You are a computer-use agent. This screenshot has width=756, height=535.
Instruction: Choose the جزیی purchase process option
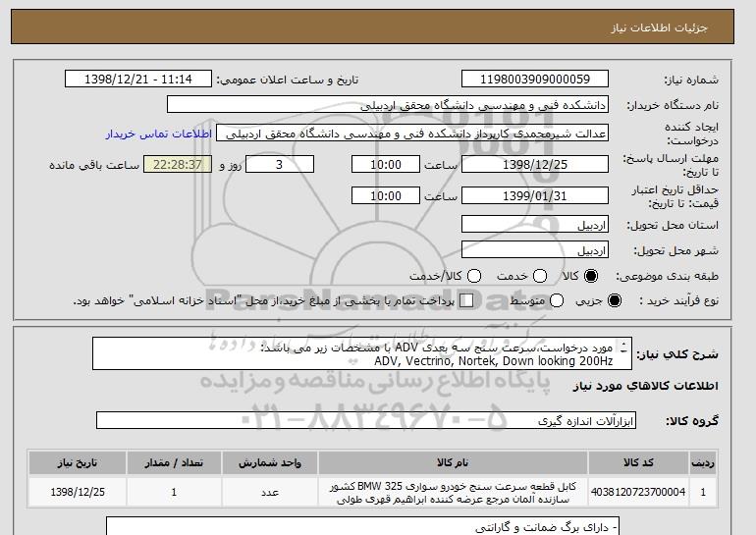click(615, 300)
